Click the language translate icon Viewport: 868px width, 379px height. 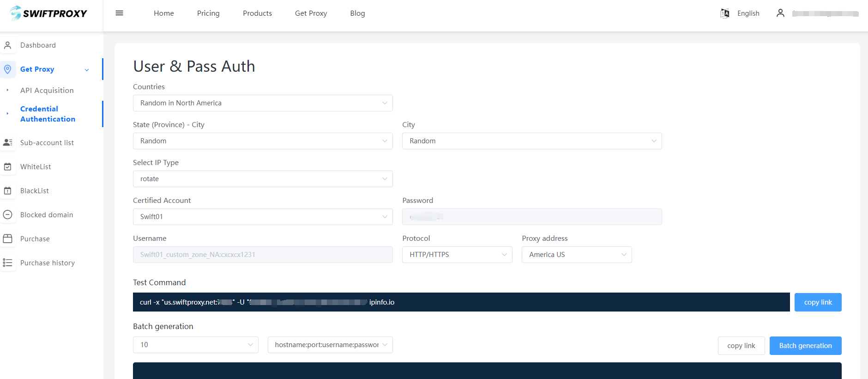725,13
